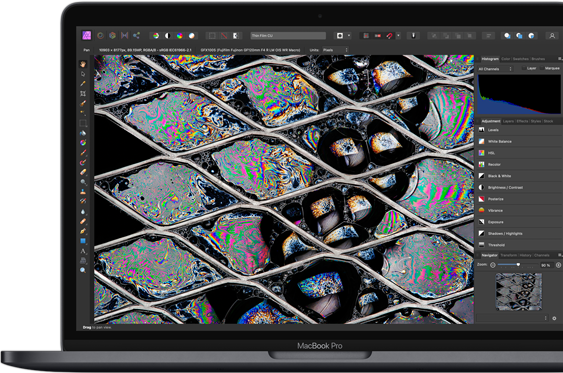Click the Navigator zoom slider handle
563x373 pixels.
(x=518, y=265)
